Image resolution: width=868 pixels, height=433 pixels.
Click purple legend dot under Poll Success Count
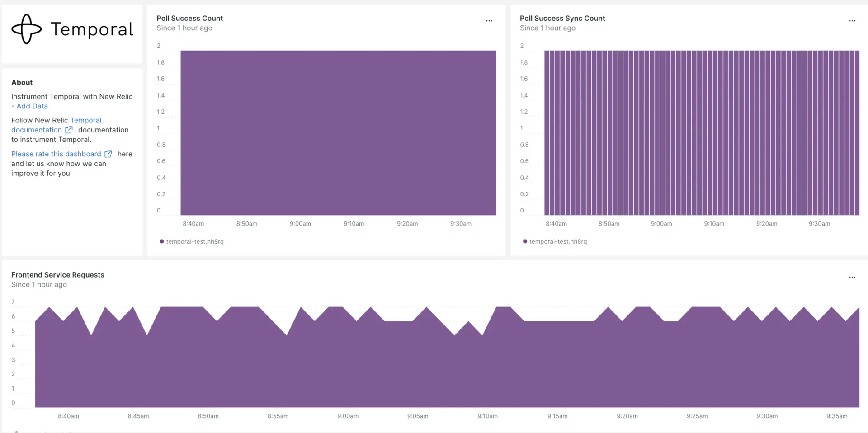click(162, 241)
